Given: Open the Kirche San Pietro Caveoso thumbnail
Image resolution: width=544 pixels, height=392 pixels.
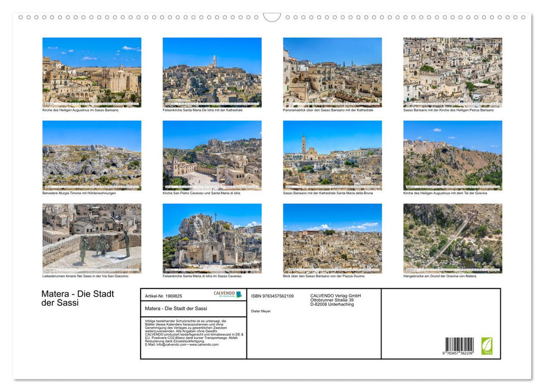Looking at the screenshot, I should point(212,156).
